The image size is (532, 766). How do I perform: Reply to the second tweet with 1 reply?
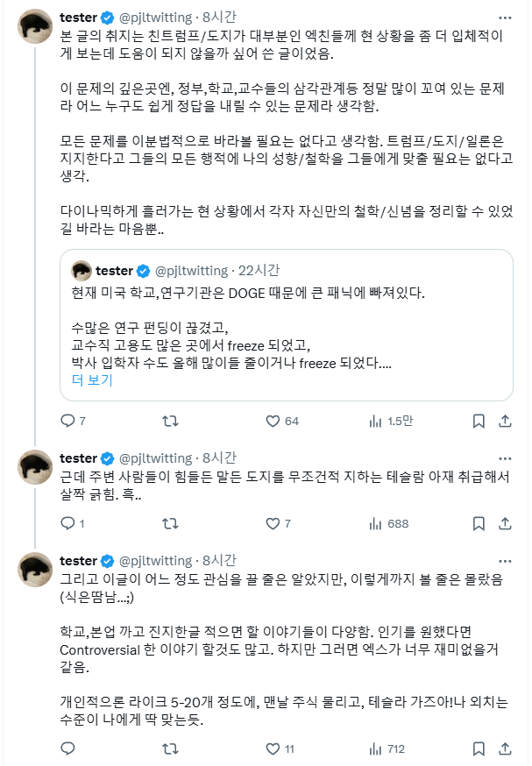click(67, 523)
